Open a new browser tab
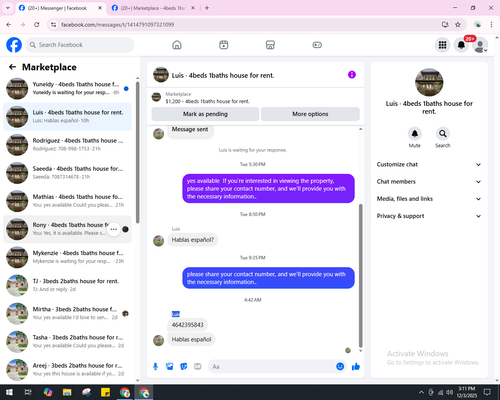This screenshot has width=500, height=400. point(207,8)
